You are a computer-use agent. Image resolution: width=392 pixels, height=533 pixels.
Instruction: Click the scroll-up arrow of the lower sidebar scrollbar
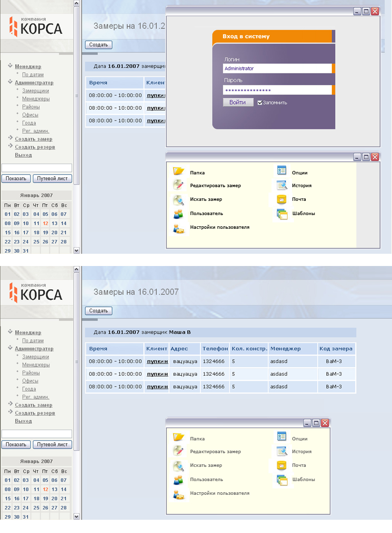point(76,269)
